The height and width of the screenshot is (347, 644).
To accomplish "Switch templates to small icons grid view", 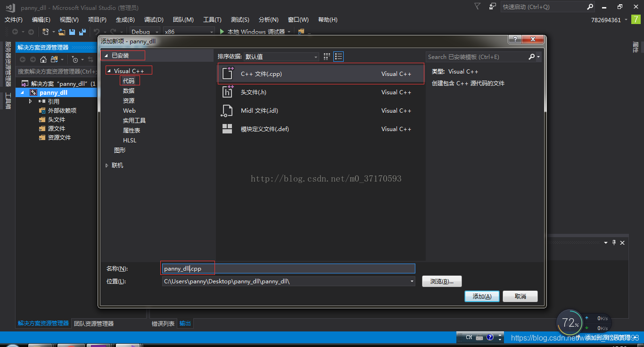I will tap(327, 57).
